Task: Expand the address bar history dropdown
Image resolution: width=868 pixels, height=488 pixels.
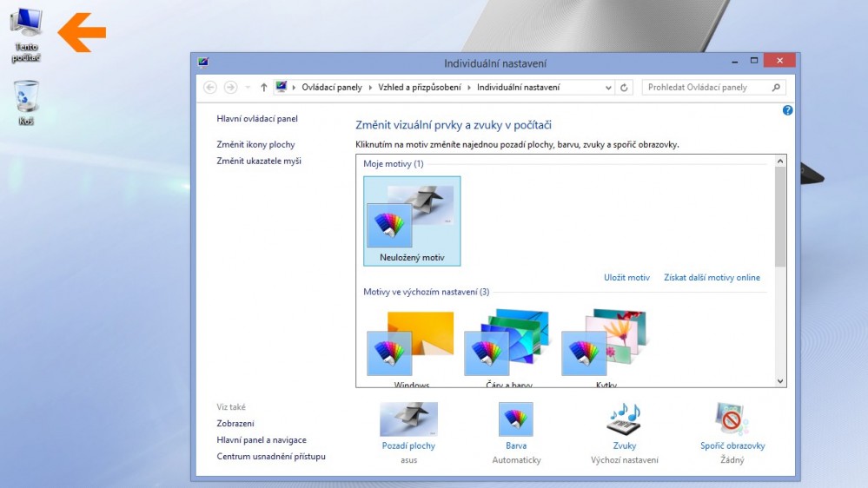Action: click(607, 88)
